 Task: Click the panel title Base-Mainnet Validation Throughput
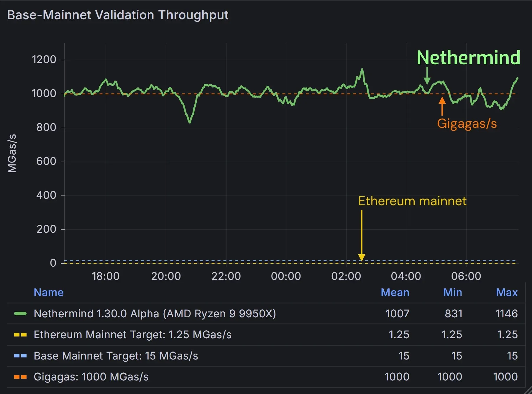pos(118,15)
